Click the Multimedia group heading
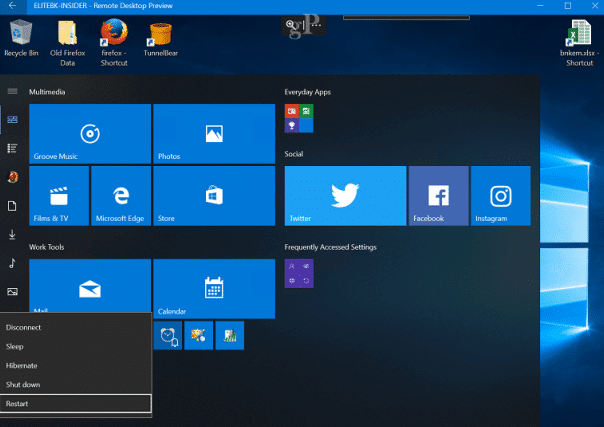The image size is (604, 427). click(47, 92)
